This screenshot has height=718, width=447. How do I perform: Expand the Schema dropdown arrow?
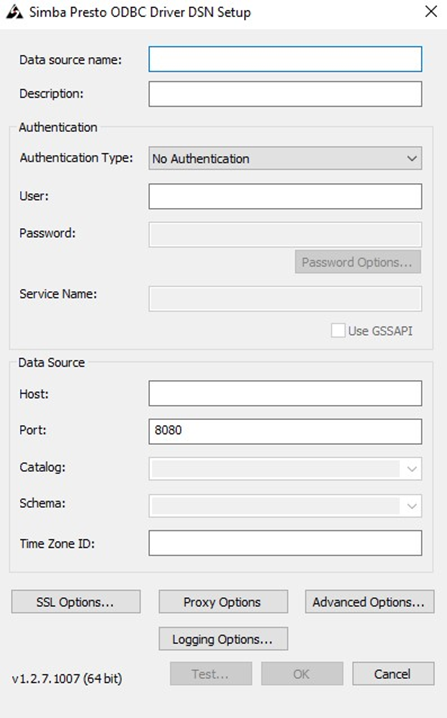tap(411, 506)
